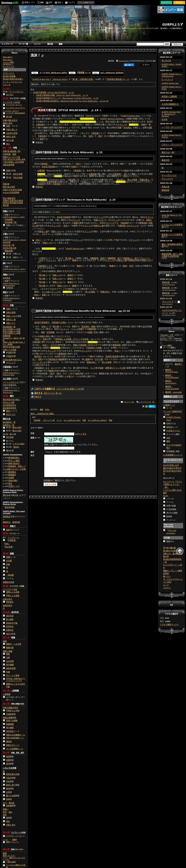Screen dimensions: 186x868
Task: Open the ルール・リファレンス left menu link
Action: (12, 82)
